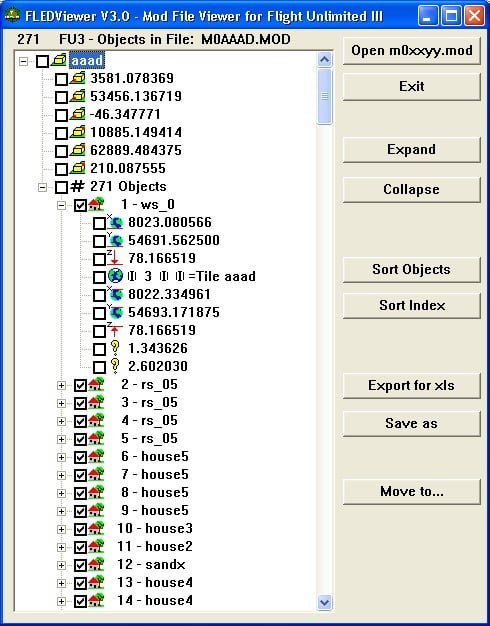Viewport: 490px width, 626px height.
Task: Click the question mark icon beside 2.602030
Action: coord(115,366)
